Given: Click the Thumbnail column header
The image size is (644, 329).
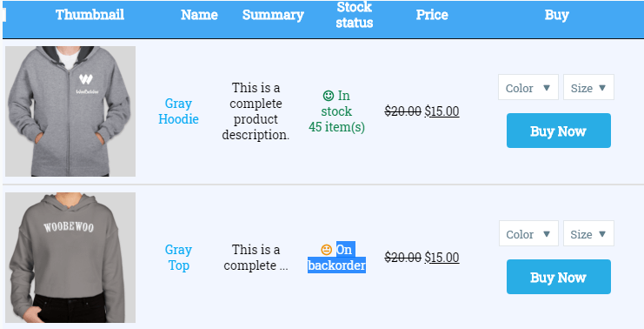Looking at the screenshot, I should coord(90,15).
